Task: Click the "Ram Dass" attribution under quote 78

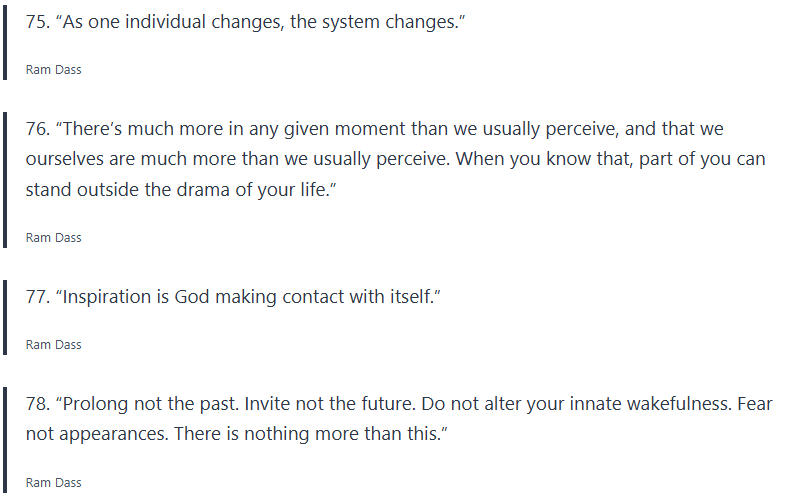Action: [x=54, y=483]
